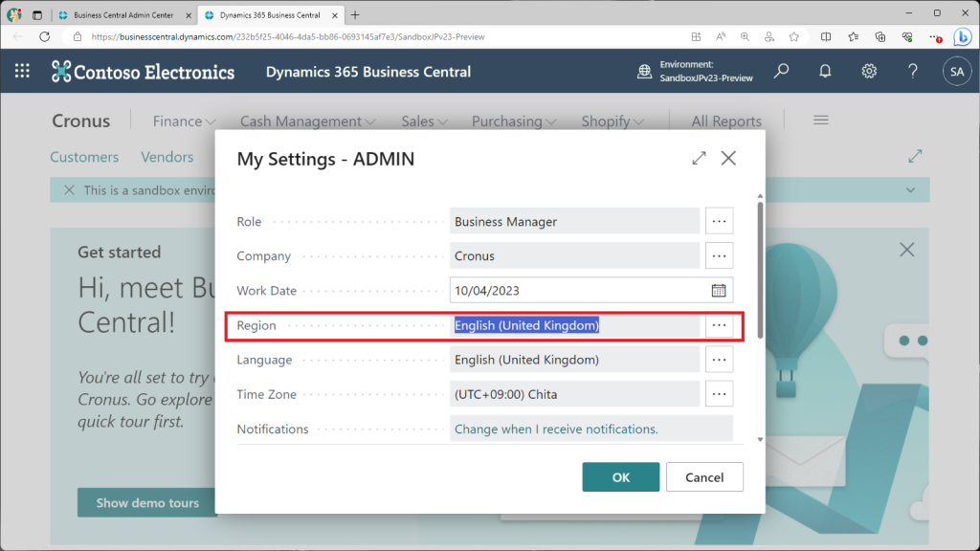Screen dimensions: 980x551
Task: Click the Cronus company name heading
Action: (80, 121)
